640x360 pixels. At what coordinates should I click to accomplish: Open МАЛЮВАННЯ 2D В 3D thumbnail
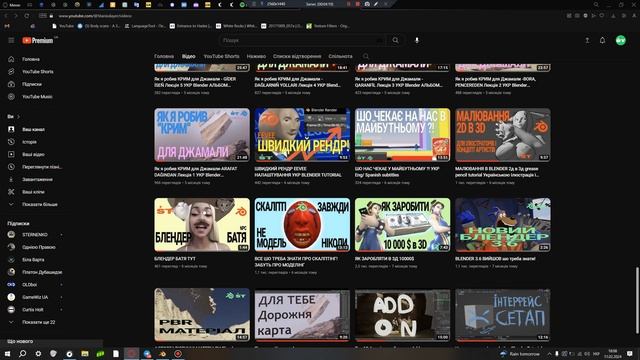click(503, 135)
